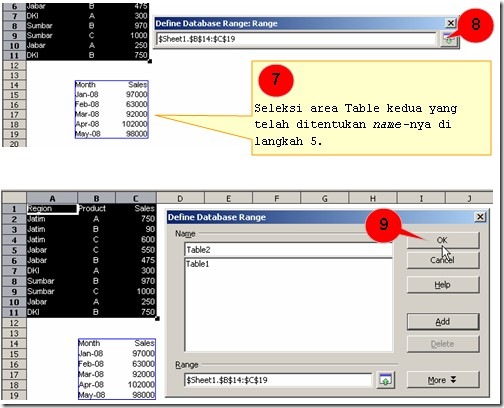Expand the More options section

(x=443, y=380)
